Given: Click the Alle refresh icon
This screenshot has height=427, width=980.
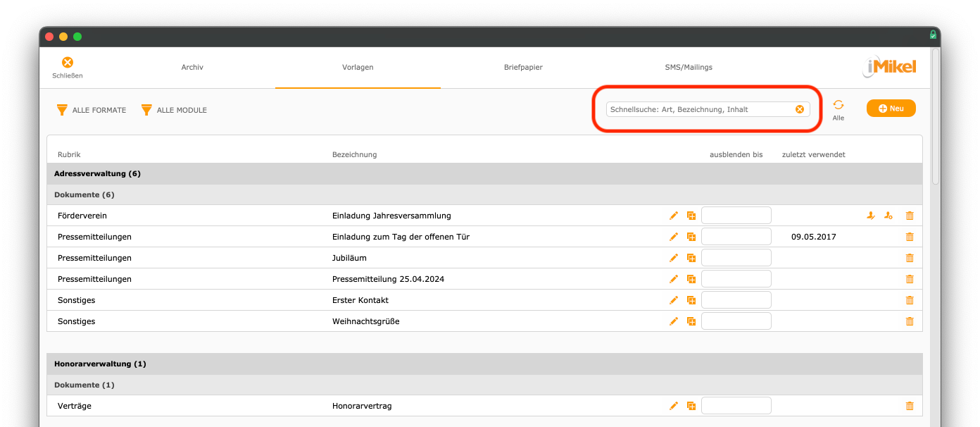Looking at the screenshot, I should tap(838, 104).
